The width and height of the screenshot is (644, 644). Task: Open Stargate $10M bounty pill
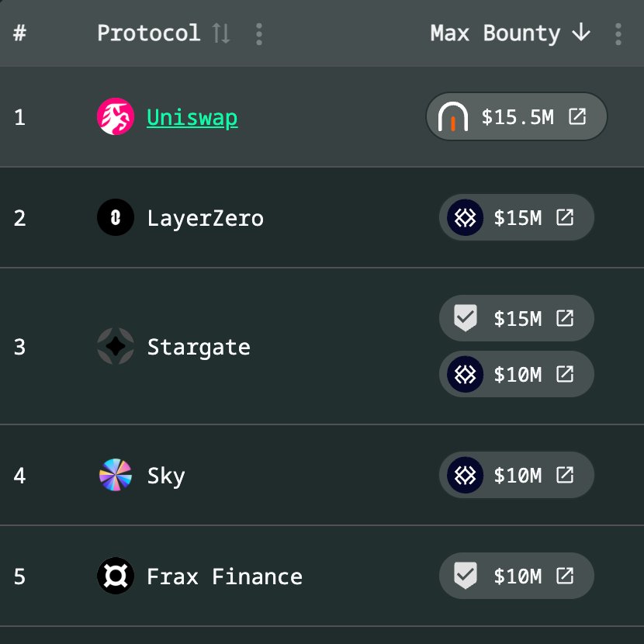coord(516,374)
